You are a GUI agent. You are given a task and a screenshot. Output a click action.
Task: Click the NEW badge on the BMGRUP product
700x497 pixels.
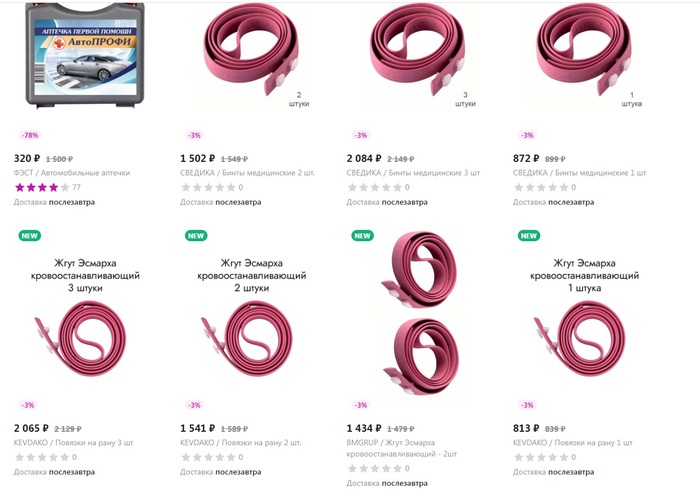pyautogui.click(x=362, y=236)
